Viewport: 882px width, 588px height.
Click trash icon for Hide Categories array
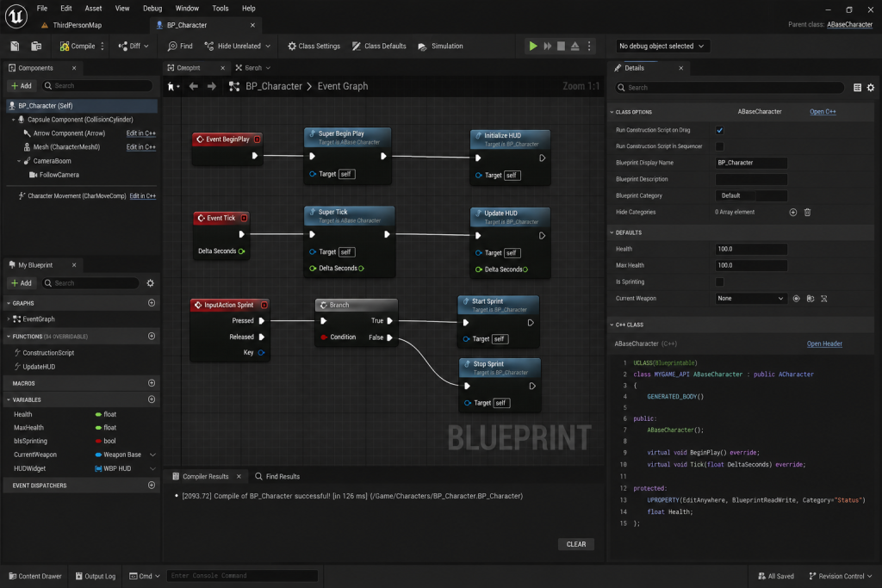(807, 213)
